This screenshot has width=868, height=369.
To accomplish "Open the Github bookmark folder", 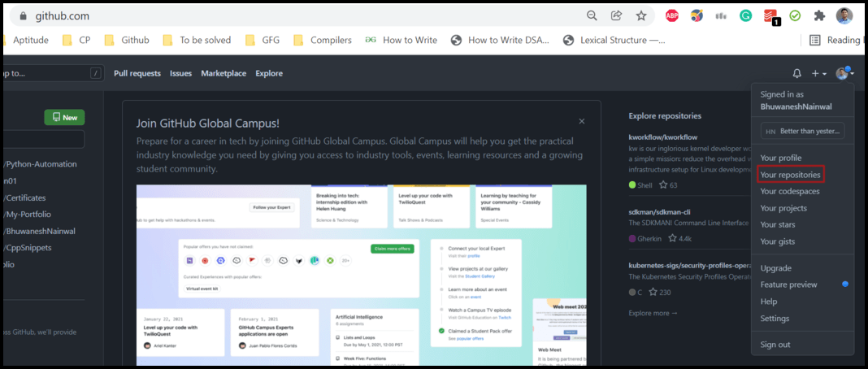I will [x=127, y=40].
